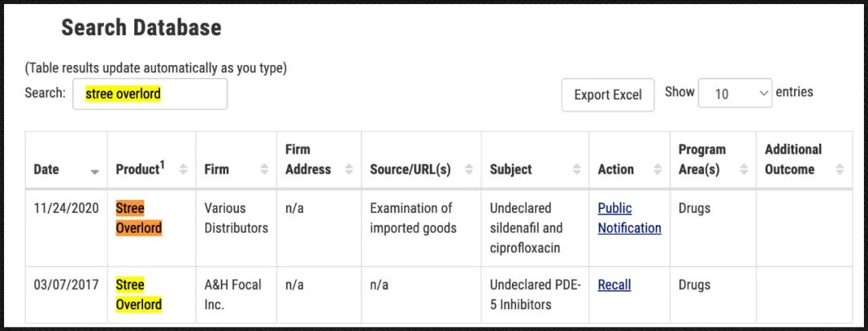Sort by Subject column arrows
Image resolution: width=868 pixels, height=331 pixels.
tap(577, 170)
